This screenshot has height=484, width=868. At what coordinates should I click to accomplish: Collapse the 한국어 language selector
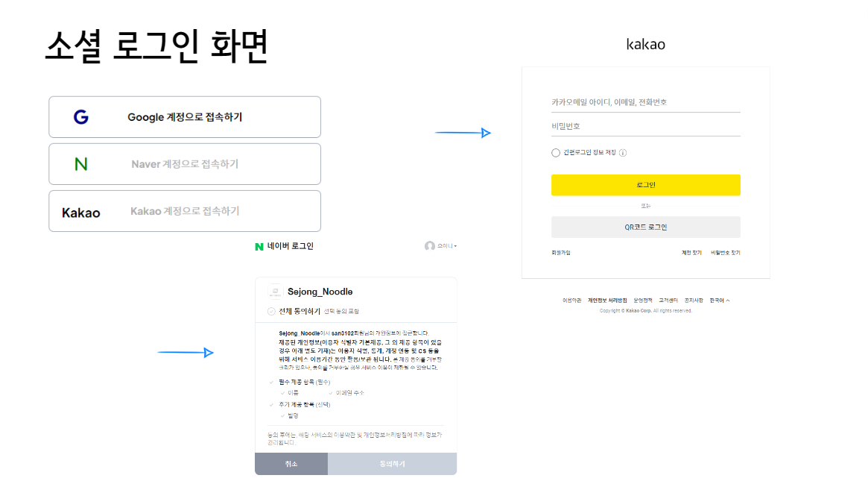point(720,300)
